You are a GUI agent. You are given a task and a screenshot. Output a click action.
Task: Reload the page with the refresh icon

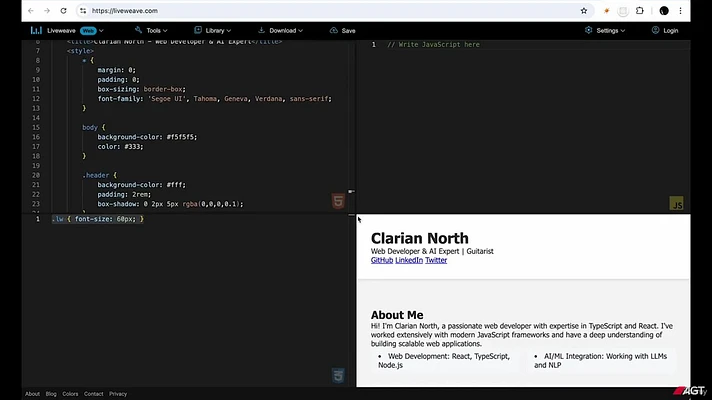pos(63,11)
